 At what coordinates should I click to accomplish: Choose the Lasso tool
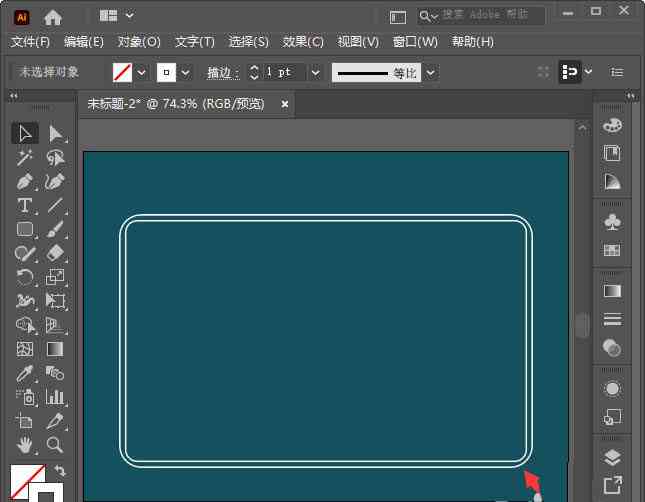55,158
